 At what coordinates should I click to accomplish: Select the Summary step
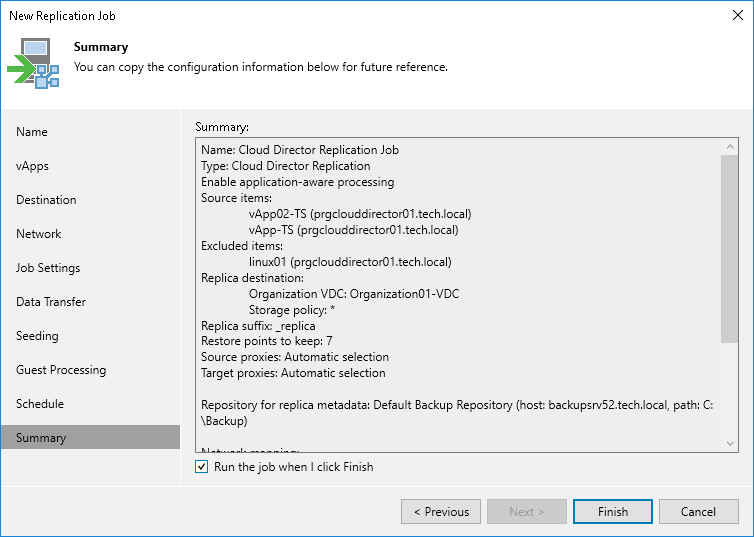41,438
